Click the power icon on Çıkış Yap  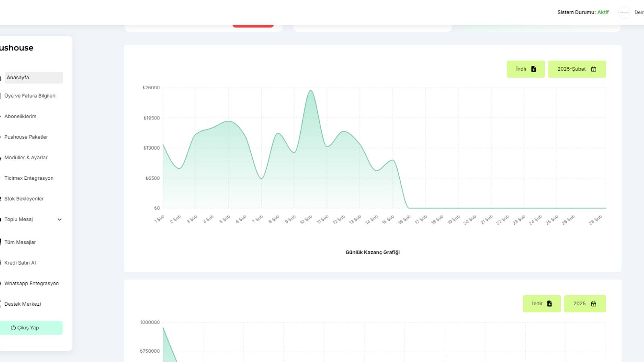coord(13,328)
